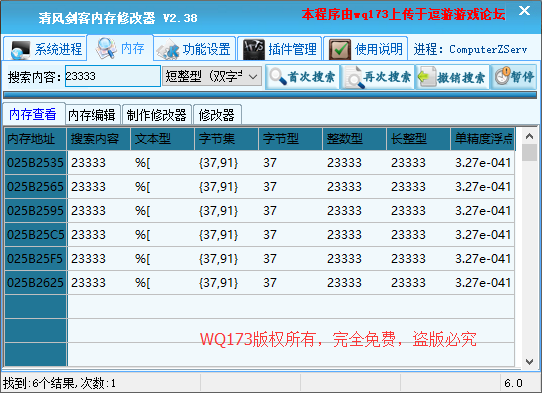
Task: Select the 制作修改器 sub-tab
Action: point(157,115)
